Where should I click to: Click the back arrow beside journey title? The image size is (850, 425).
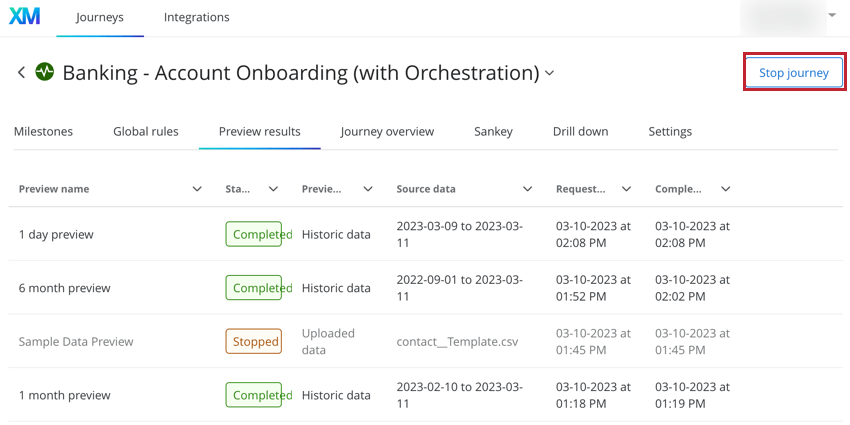21,72
